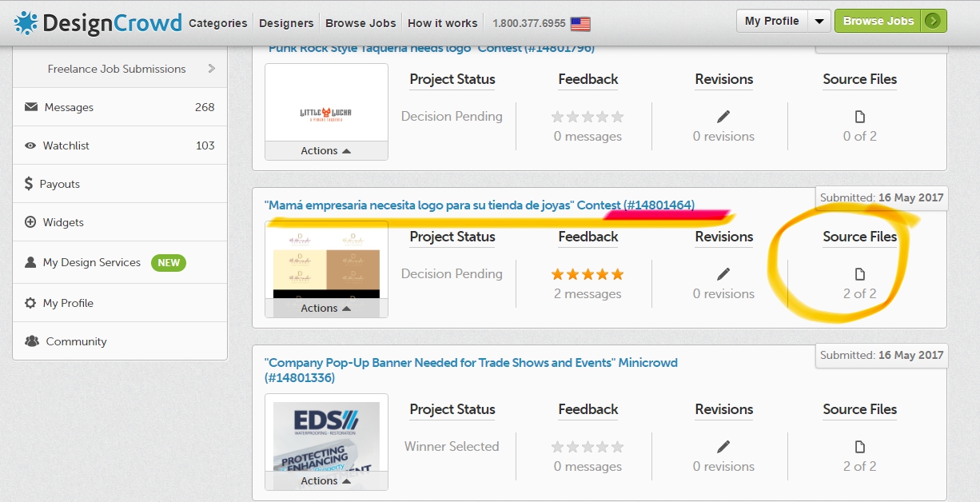Click the source file icon in Pop-Up Banner job

coord(860,447)
